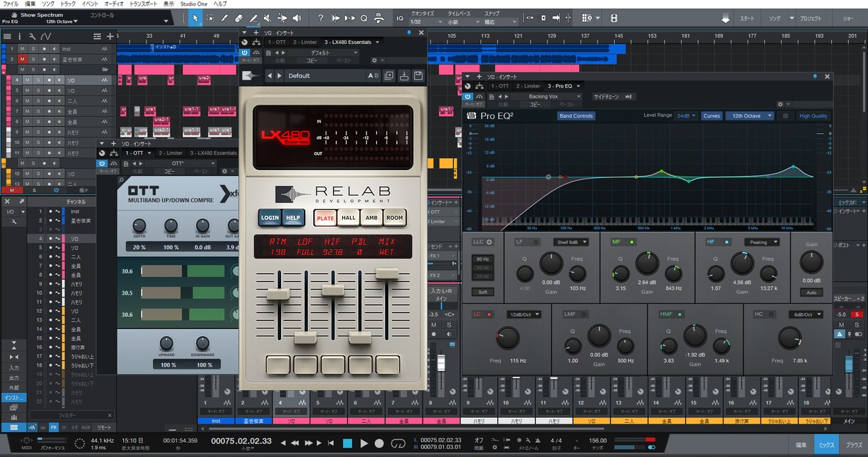
Task: Toggle the IQ input quantize button
Action: [x=399, y=18]
